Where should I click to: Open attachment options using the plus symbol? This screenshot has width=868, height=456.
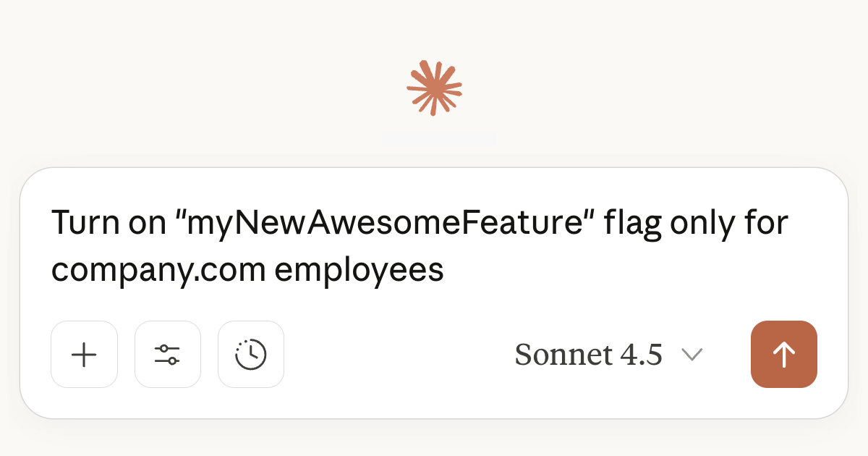tap(84, 354)
